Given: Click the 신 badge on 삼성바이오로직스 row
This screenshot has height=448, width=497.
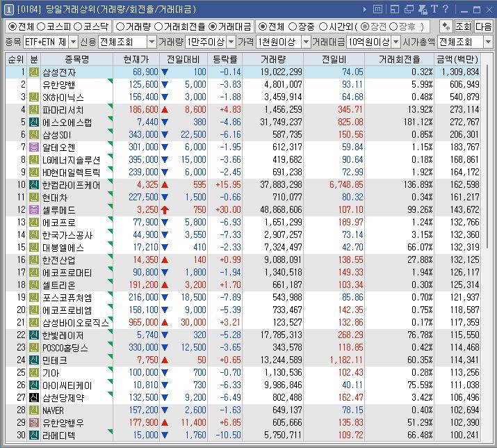Looking at the screenshot, I should pyautogui.click(x=34, y=322).
